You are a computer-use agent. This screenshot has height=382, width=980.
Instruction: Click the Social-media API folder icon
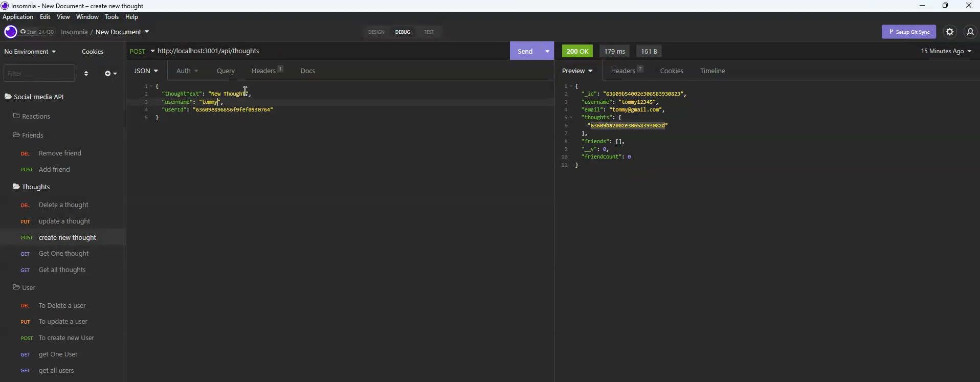pos(8,97)
